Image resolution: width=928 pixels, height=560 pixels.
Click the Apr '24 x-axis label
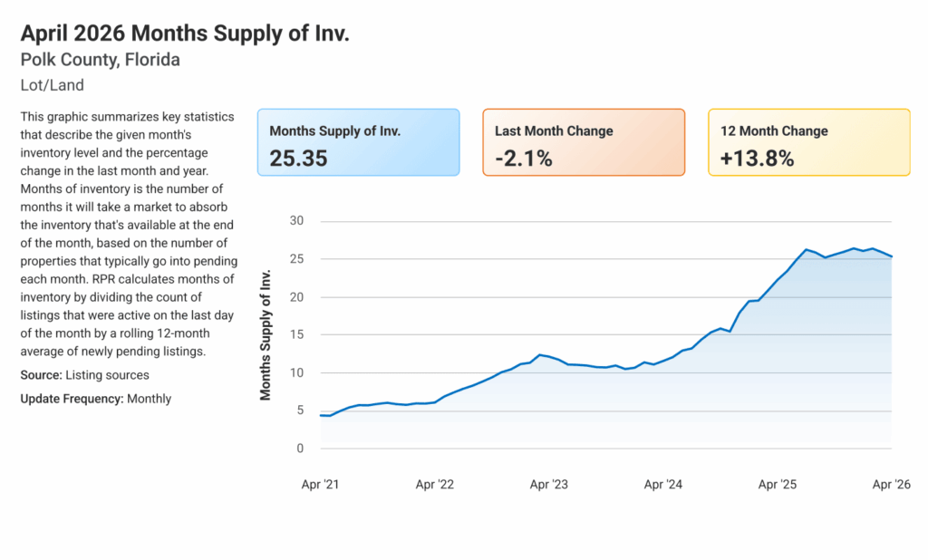662,484
